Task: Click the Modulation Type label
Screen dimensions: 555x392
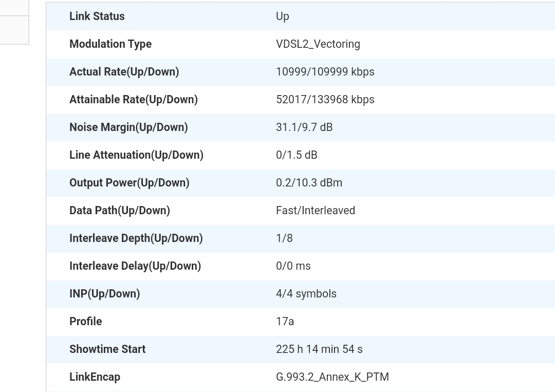Action: 110,44
